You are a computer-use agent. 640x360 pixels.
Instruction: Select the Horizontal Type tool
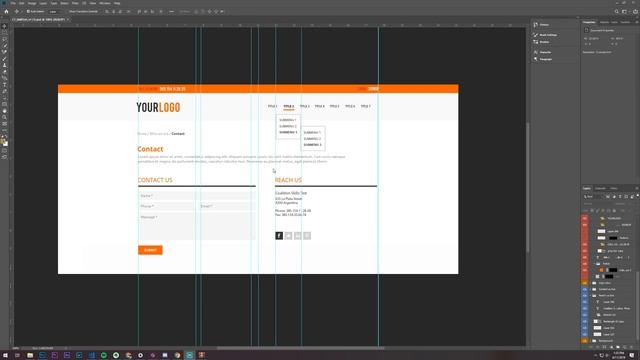pyautogui.click(x=4, y=85)
